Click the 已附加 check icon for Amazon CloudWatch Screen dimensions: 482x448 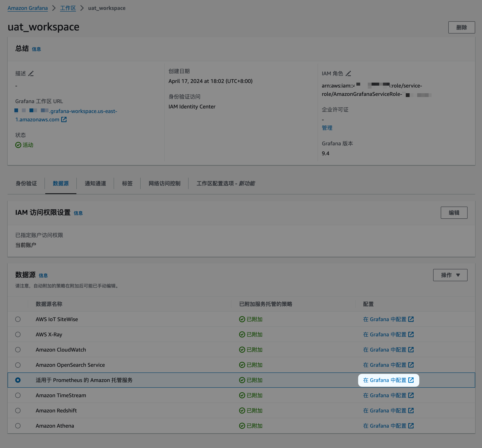pyautogui.click(x=242, y=350)
